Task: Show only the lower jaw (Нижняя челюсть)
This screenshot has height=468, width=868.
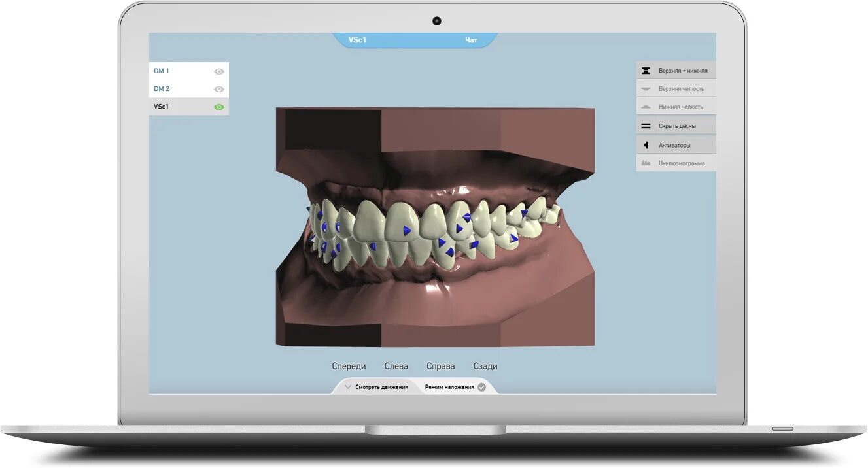Action: pos(676,107)
